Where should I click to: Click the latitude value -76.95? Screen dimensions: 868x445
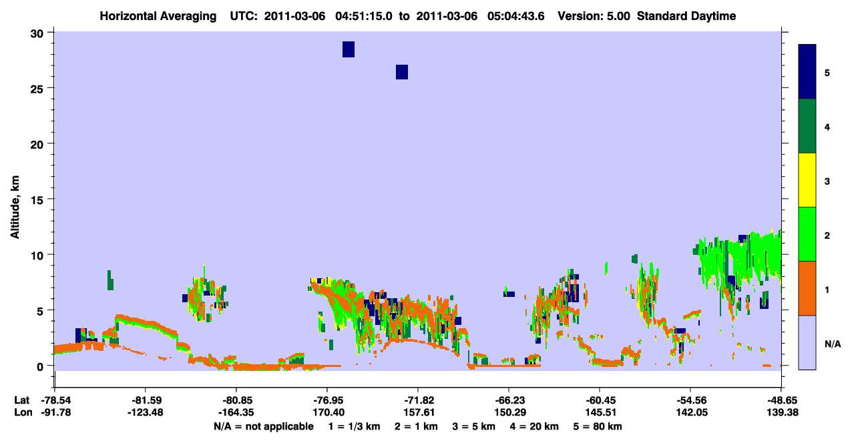[x=327, y=400]
